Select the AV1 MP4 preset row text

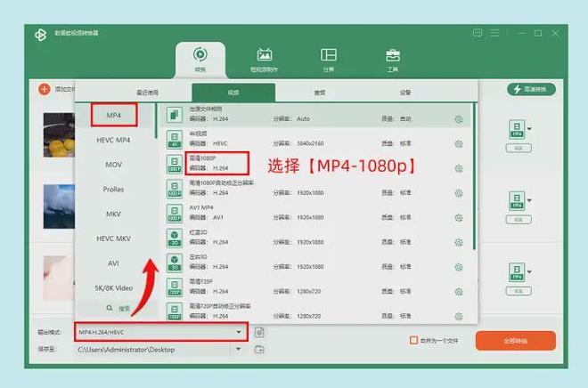[x=201, y=207]
